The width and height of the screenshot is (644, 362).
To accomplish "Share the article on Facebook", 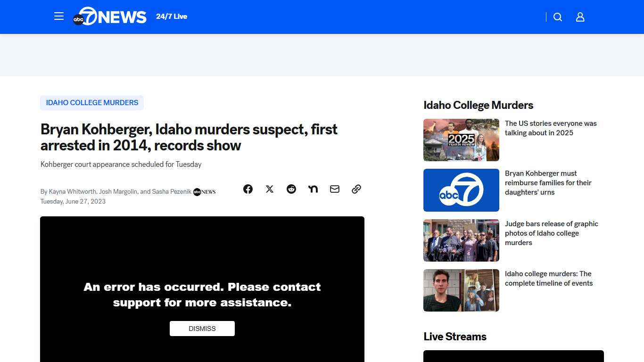I will [248, 189].
